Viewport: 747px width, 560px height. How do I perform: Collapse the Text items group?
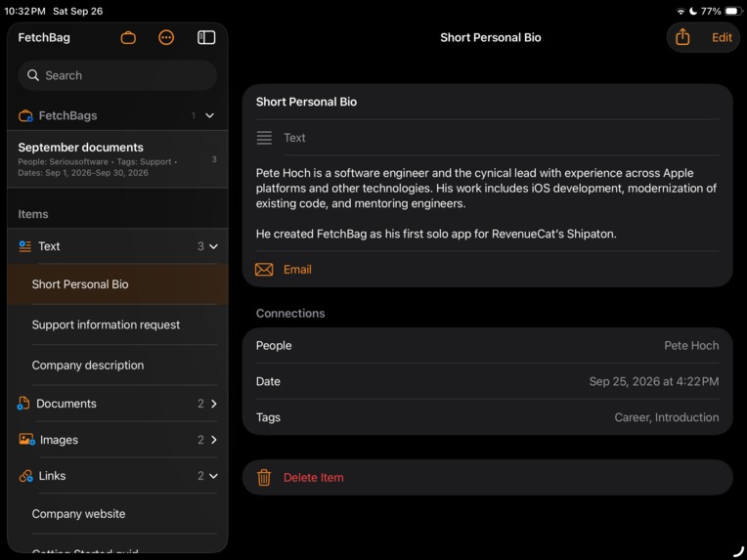click(x=213, y=246)
